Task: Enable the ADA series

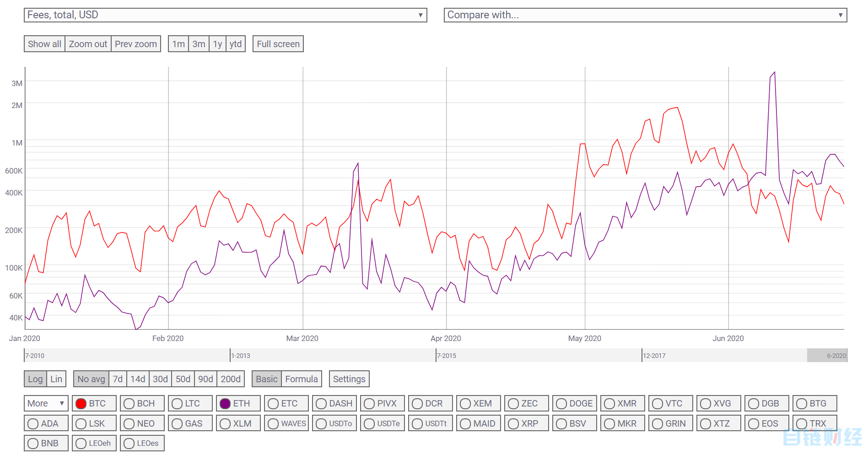Action: point(46,423)
